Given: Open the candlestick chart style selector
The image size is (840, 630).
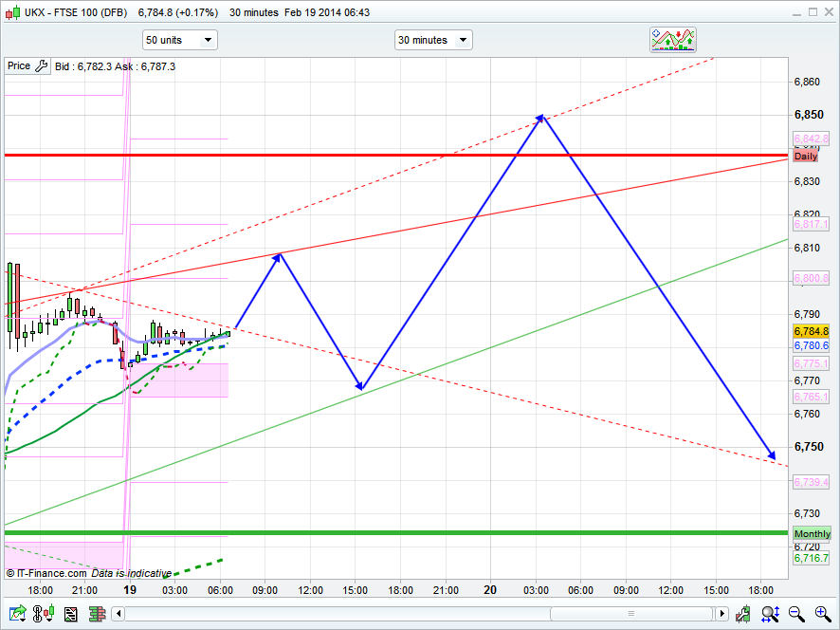Looking at the screenshot, I should point(44,614).
